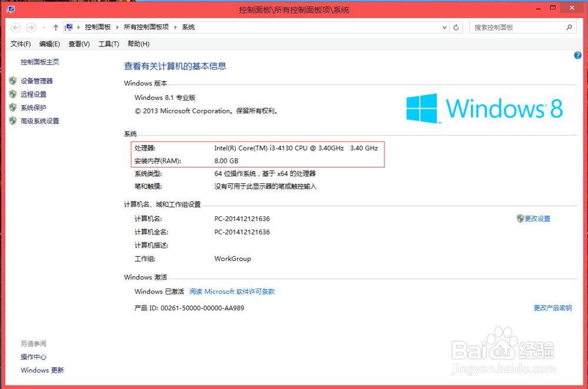This screenshot has height=389, width=588.
Task: Click 更改设置 link
Action: (x=537, y=219)
